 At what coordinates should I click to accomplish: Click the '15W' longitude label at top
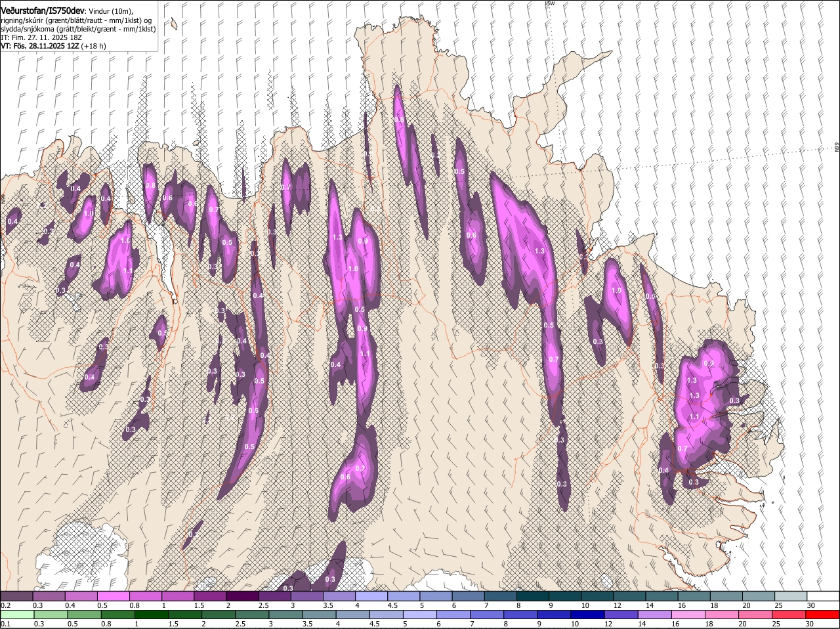click(x=549, y=3)
